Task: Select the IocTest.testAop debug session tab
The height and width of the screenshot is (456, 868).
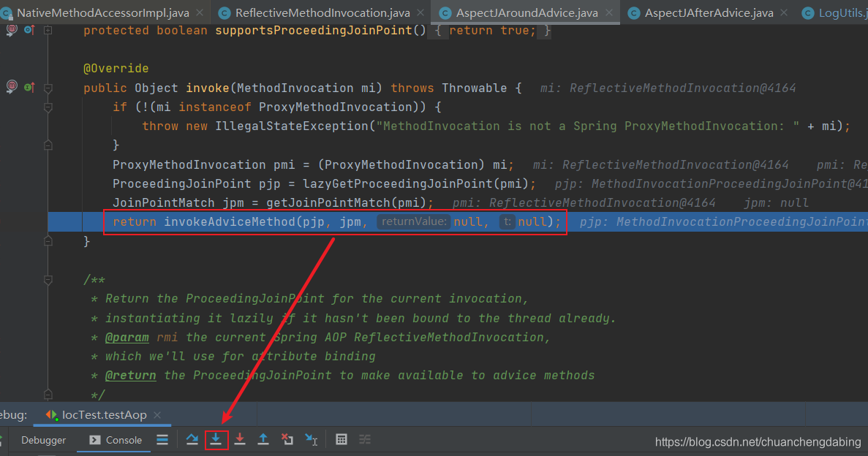Action: click(104, 415)
